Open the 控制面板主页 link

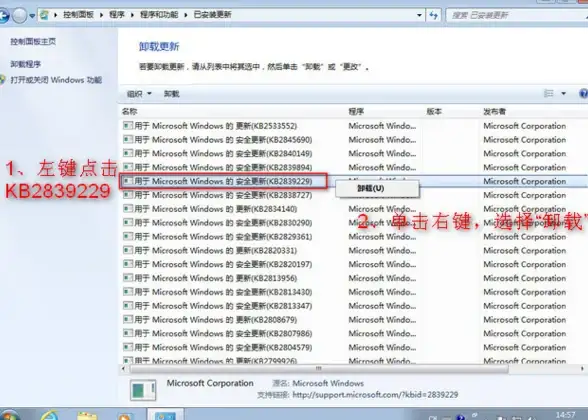click(33, 42)
